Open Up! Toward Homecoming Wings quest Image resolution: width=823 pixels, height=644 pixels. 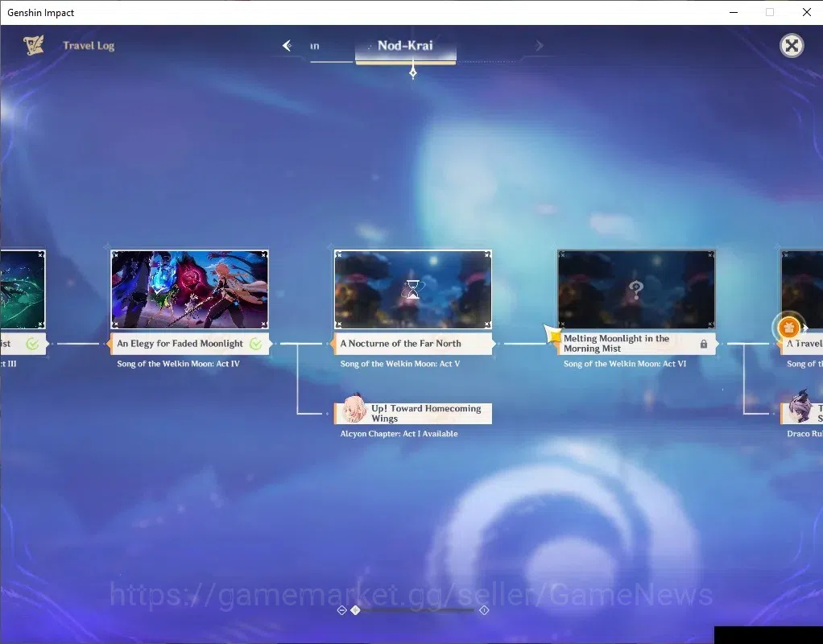click(x=413, y=413)
